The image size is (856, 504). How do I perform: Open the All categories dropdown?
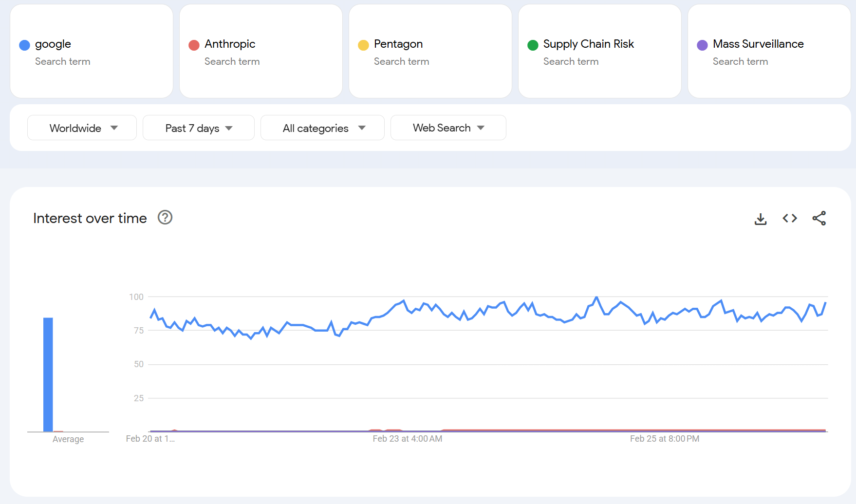tap(322, 128)
